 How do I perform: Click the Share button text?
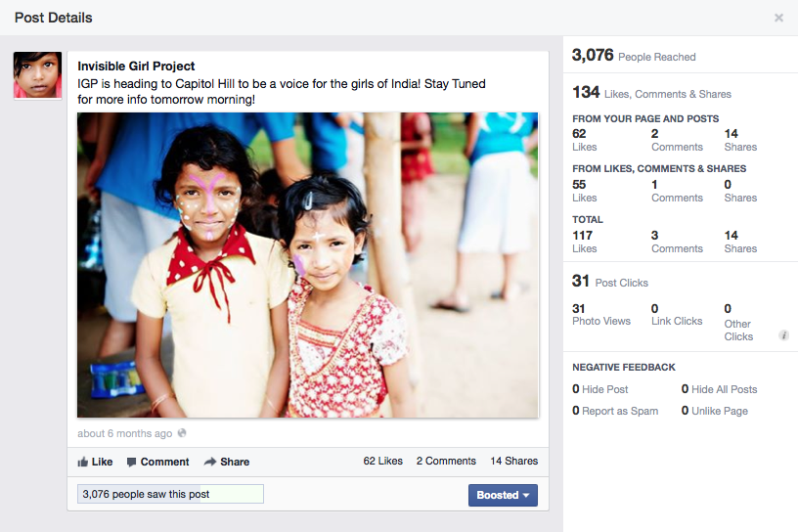(235, 462)
